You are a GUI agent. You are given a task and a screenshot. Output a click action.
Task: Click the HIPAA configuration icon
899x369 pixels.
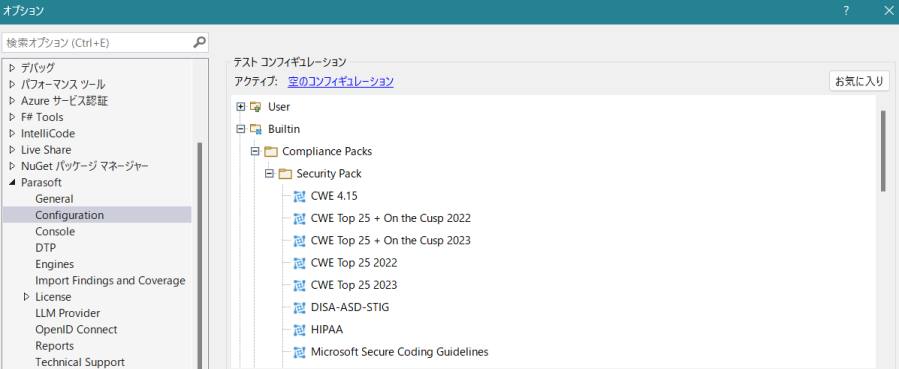[299, 329]
